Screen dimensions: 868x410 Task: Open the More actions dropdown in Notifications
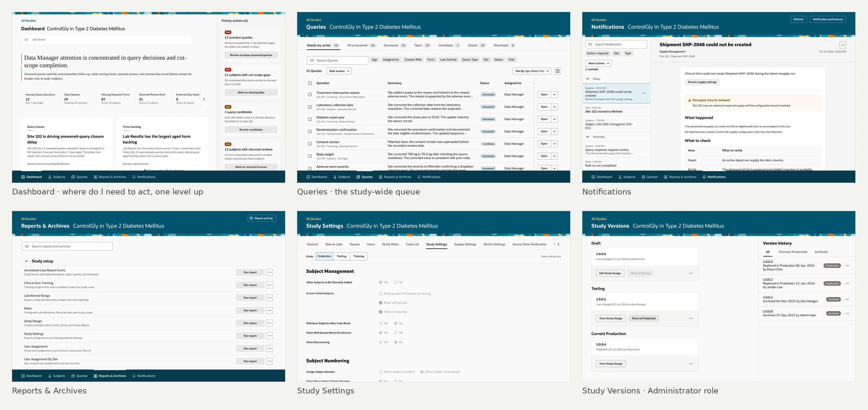[599, 63]
